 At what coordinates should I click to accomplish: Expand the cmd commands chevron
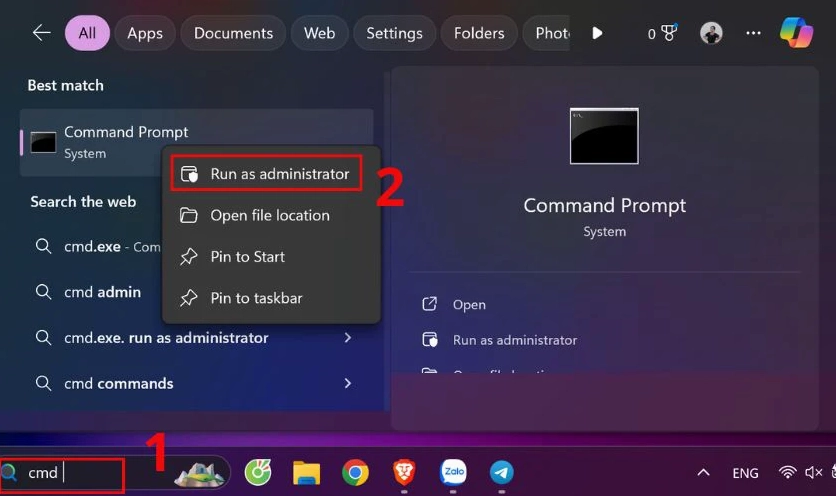(x=348, y=383)
